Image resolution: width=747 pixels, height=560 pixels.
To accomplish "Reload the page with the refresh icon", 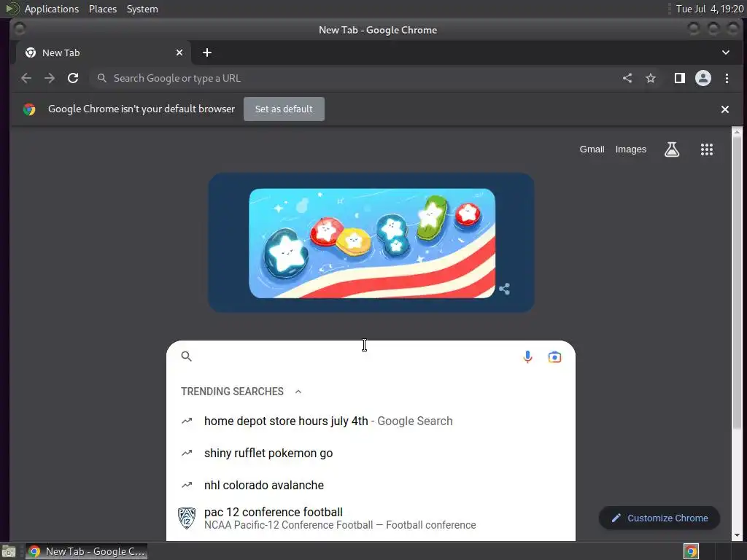I will (x=73, y=78).
